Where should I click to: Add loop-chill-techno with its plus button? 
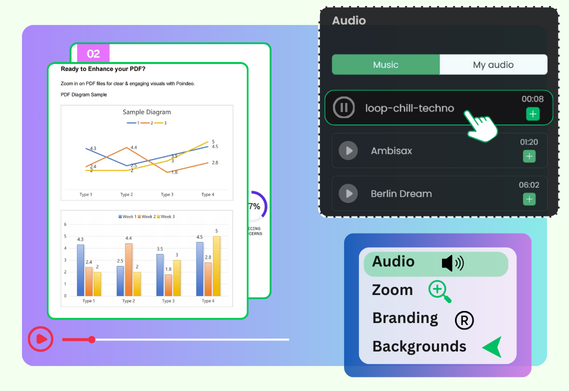(x=533, y=114)
